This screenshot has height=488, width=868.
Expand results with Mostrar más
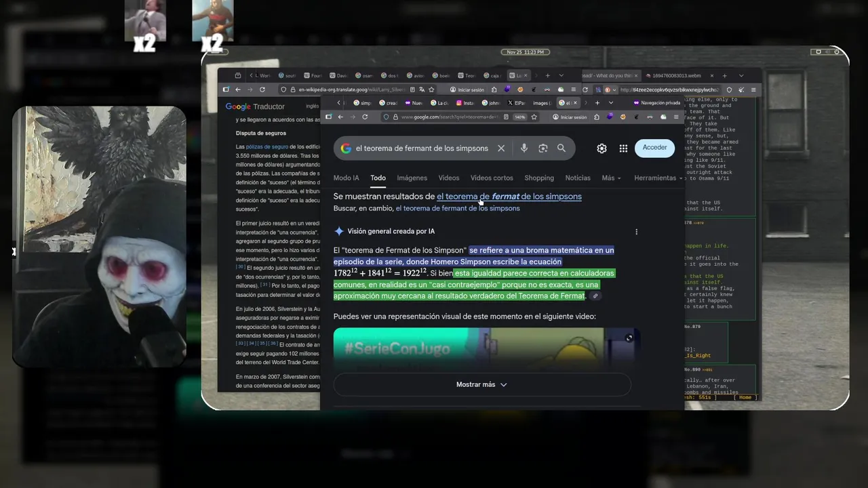click(481, 384)
